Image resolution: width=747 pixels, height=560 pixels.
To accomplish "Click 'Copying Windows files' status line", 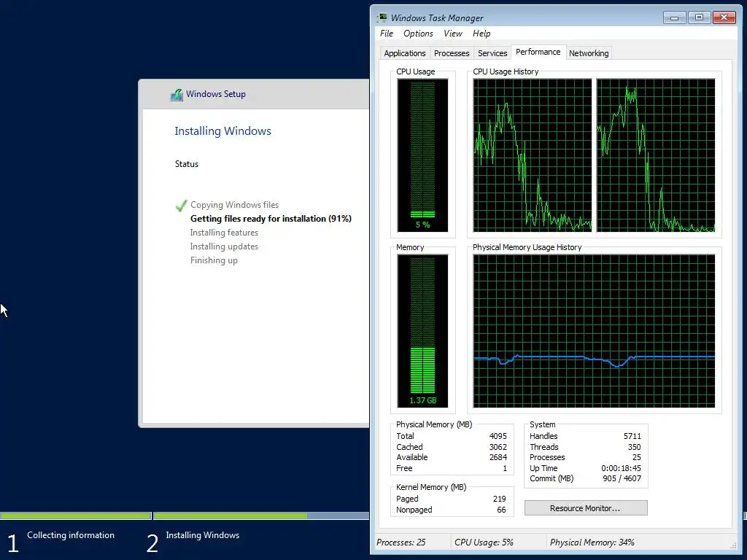I will click(234, 205).
